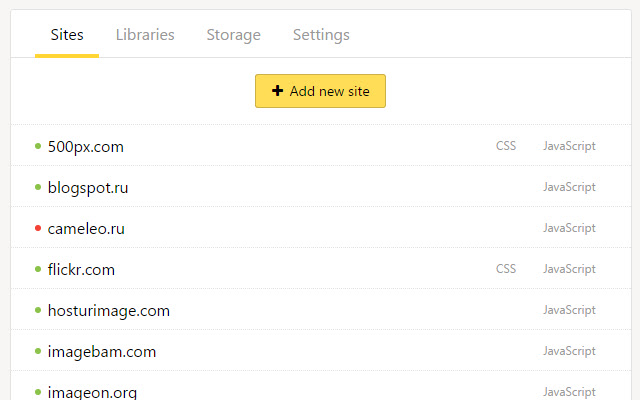Click green status dot beside blogspot.ru

click(x=38, y=187)
